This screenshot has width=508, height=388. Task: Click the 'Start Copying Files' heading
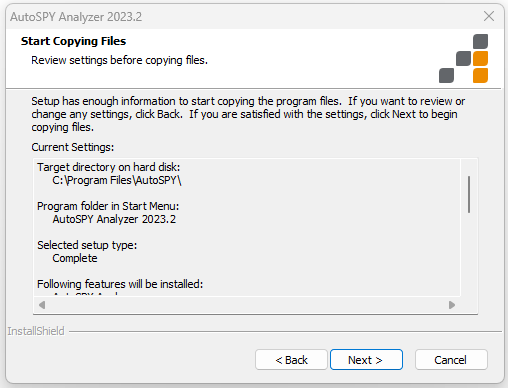pos(73,41)
